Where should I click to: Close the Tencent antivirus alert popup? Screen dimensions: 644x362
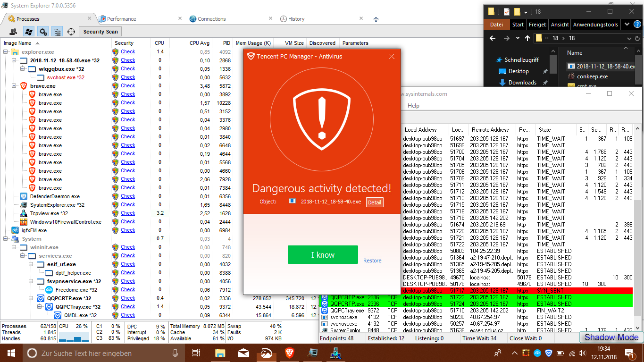[x=392, y=56]
